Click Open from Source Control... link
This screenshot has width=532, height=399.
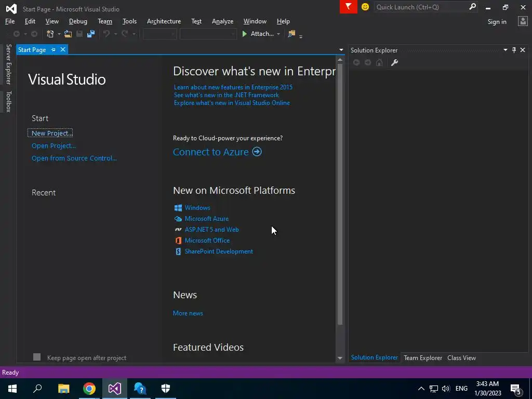tap(74, 158)
